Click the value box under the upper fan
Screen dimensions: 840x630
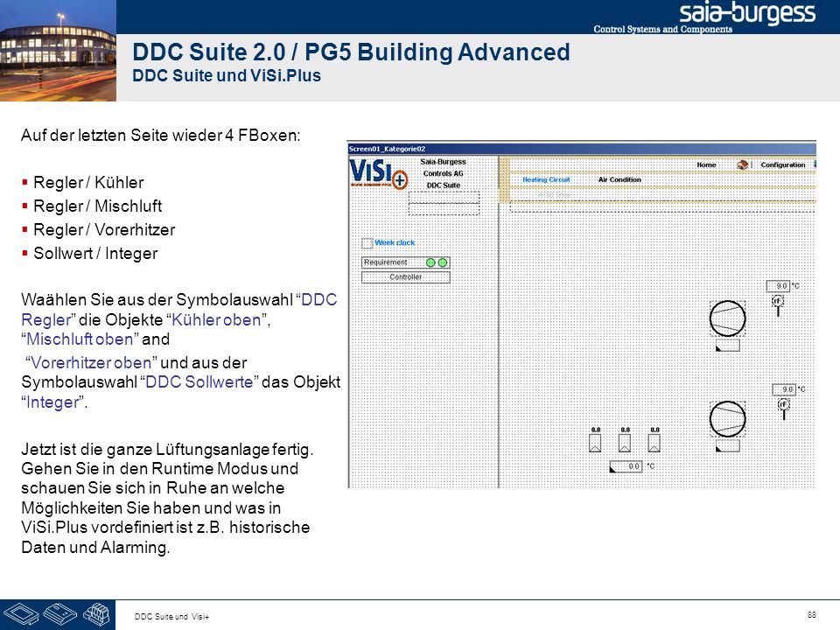pyautogui.click(x=727, y=345)
